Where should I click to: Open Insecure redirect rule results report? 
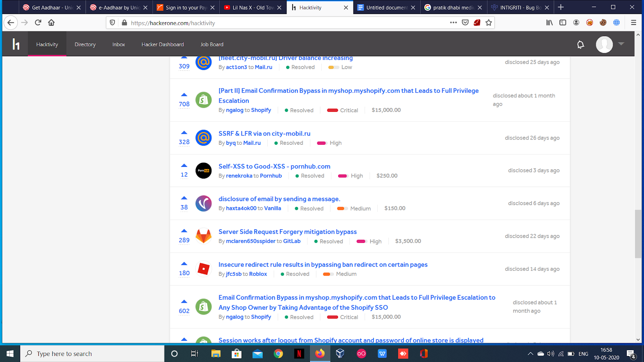pyautogui.click(x=323, y=265)
